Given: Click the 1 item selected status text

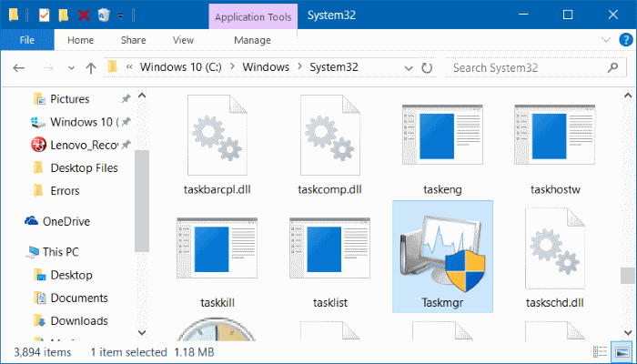Looking at the screenshot, I should pos(129,352).
